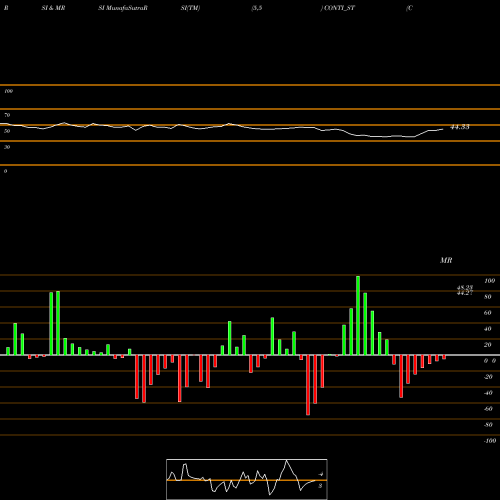This screenshot has width=500, height=500.
Task: Click the RSI axis label 50
Action: [x=7, y=131]
